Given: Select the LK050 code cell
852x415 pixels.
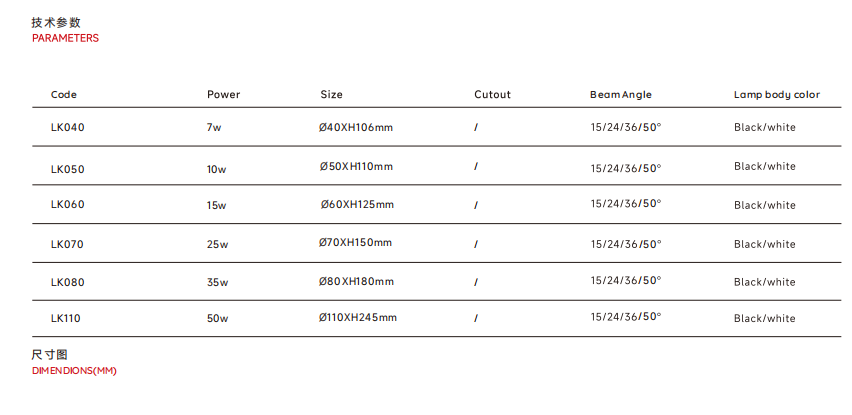Looking at the screenshot, I should coord(68,169).
